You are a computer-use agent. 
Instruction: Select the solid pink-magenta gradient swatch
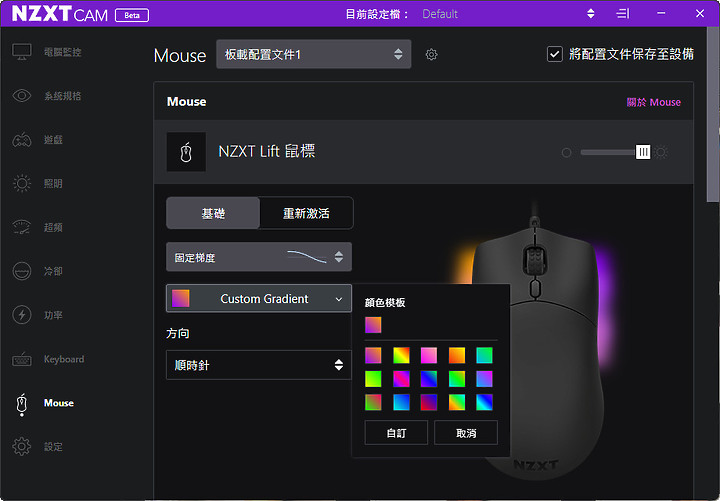(x=429, y=355)
